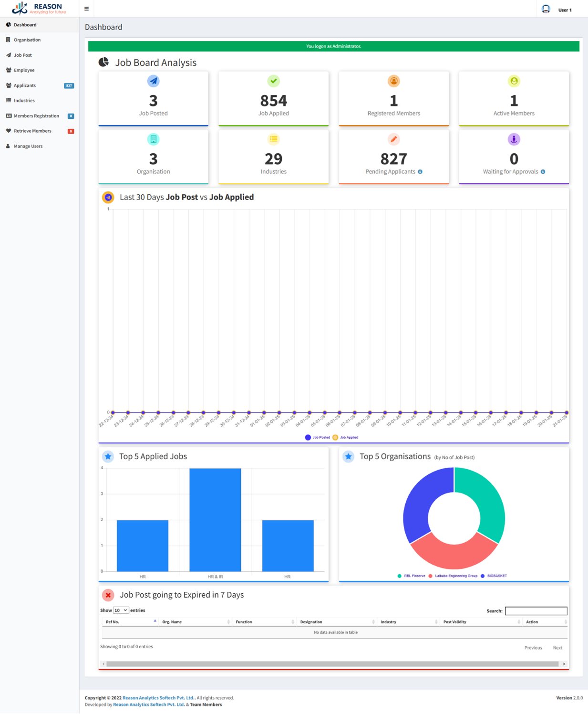588x714 pixels.
Task: Open the Show entries count dropdown
Action: pos(121,610)
